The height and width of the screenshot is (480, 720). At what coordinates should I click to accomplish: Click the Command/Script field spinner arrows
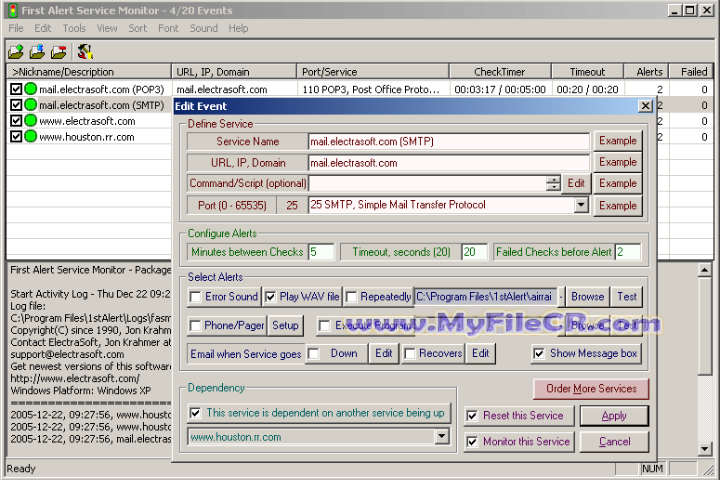pos(553,183)
